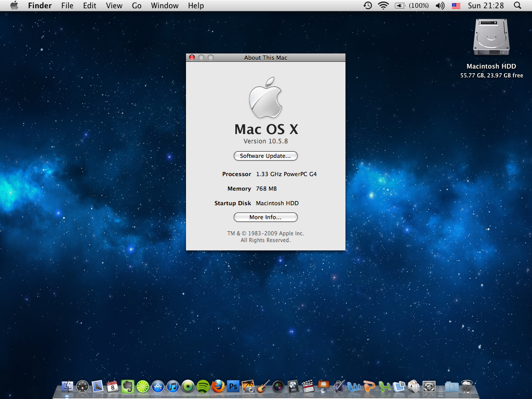Open the Help menu
Screen dimensions: 532x399
pos(196,5)
